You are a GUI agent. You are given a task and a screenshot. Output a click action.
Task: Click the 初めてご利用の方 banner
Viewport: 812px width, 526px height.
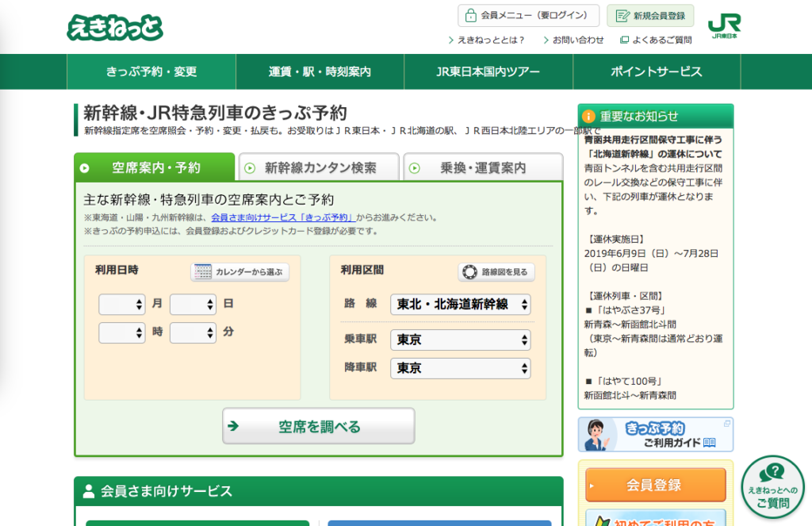(x=656, y=518)
